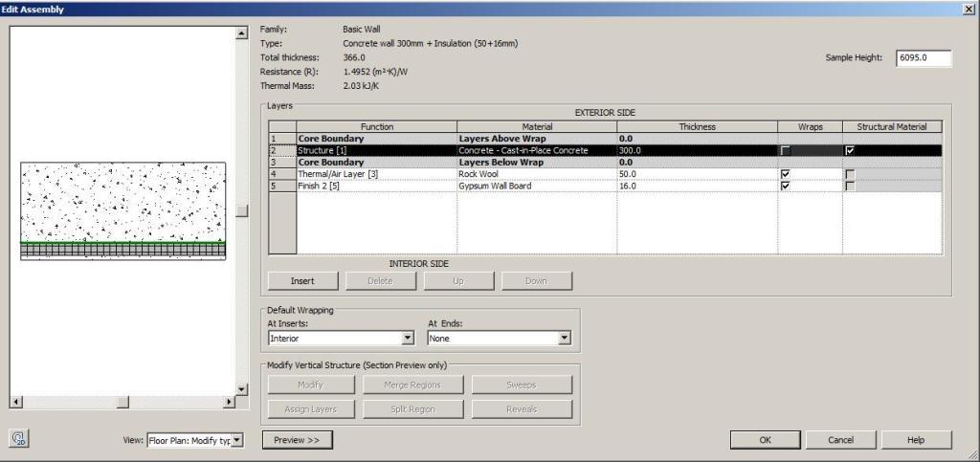Viewport: 980px width, 462px height.
Task: Open the At Ends wrapping dropdown
Action: 565,339
